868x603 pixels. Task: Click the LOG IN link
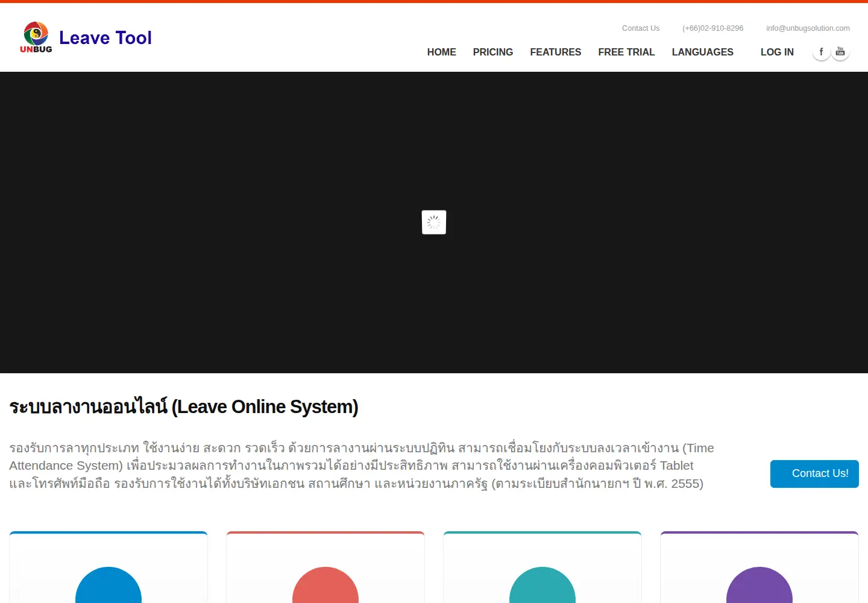coord(777,52)
